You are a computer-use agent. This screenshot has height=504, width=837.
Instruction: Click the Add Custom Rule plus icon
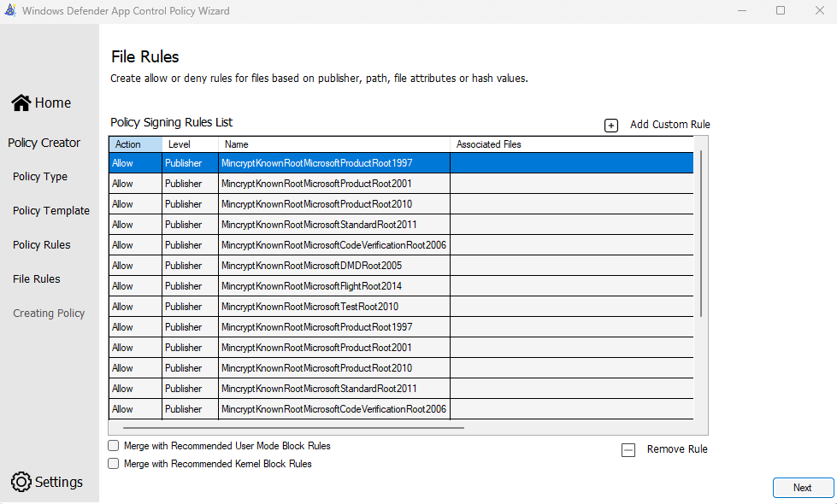(611, 126)
